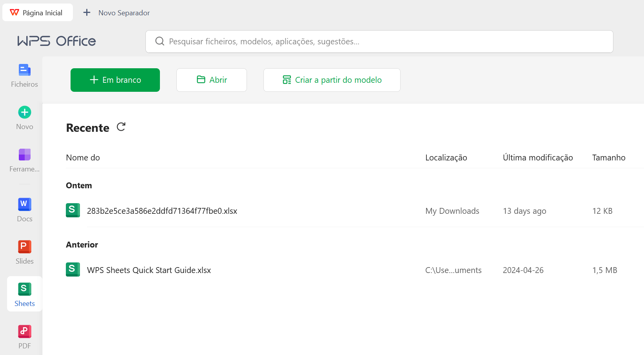
Task: Open the Docs app icon
Action: pyautogui.click(x=24, y=205)
